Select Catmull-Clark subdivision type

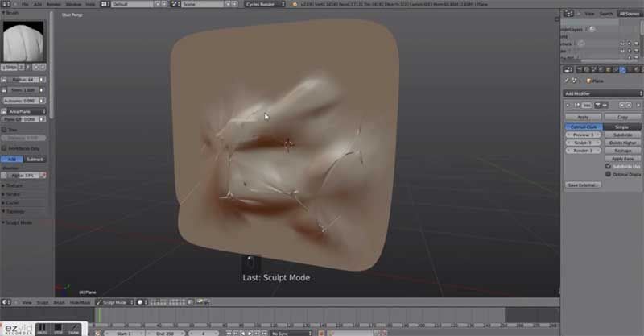pos(584,127)
